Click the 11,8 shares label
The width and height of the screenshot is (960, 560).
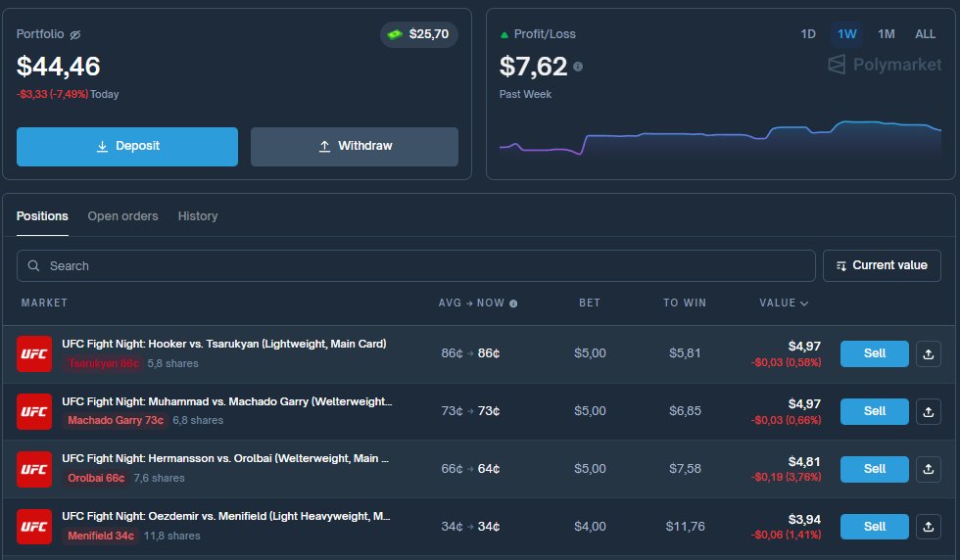[172, 536]
